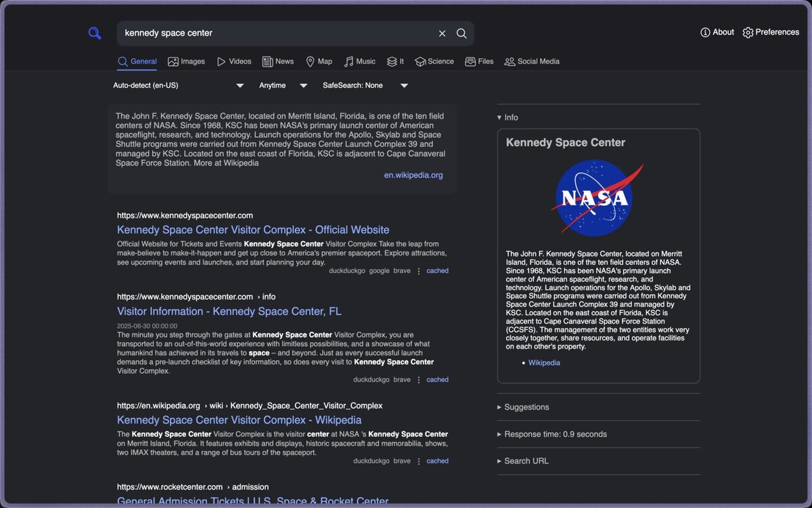812x508 pixels.
Task: Open the About page
Action: [x=717, y=32]
